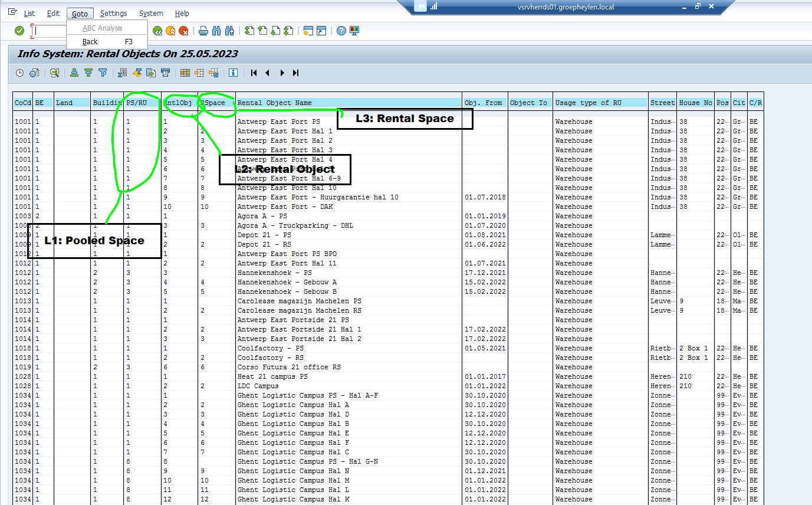Open the List menu
Screen dimensions: 812x505
[x=29, y=14]
